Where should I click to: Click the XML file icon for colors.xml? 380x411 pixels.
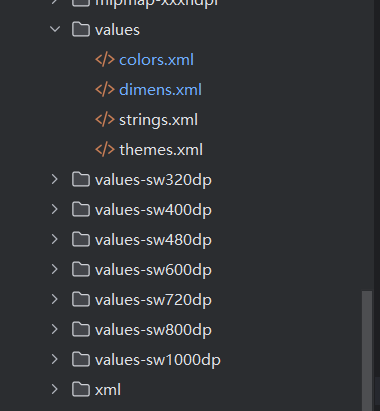[105, 60]
